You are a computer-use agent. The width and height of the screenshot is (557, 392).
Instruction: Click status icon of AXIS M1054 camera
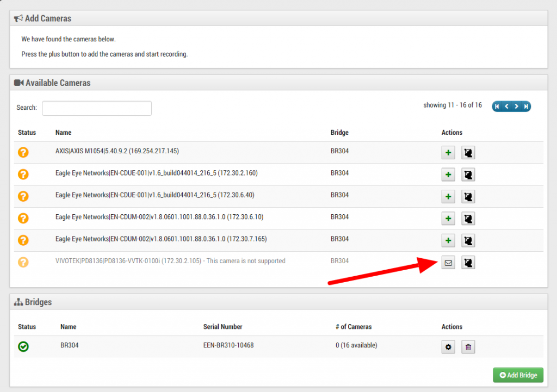(x=23, y=152)
